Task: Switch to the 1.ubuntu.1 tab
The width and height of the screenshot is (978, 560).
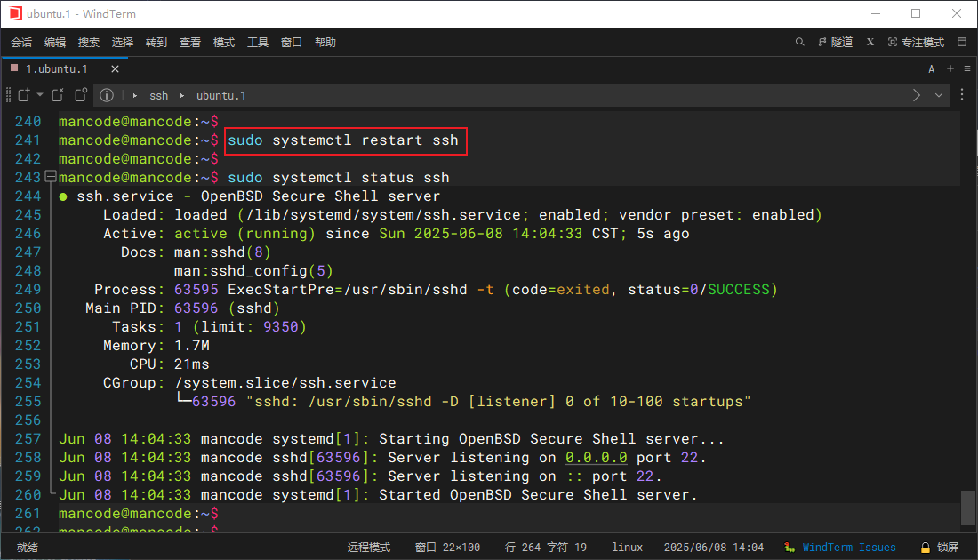Action: (56, 68)
